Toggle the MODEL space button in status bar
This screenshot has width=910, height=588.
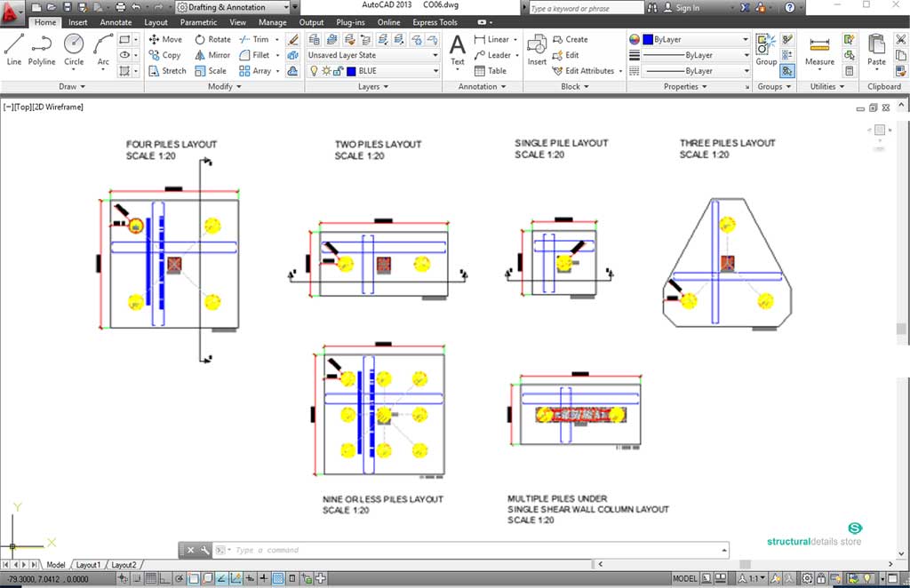(685, 578)
